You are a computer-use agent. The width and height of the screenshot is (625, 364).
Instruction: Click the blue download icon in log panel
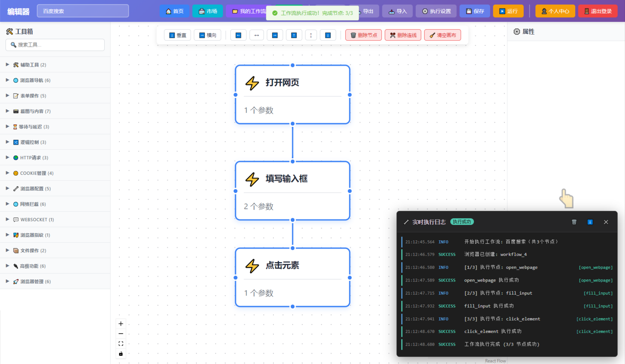point(590,222)
